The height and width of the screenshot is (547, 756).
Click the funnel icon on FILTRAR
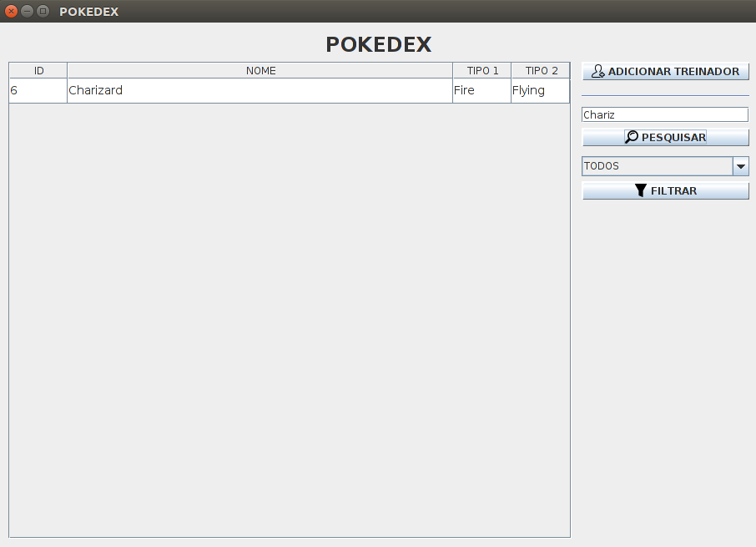click(x=641, y=190)
